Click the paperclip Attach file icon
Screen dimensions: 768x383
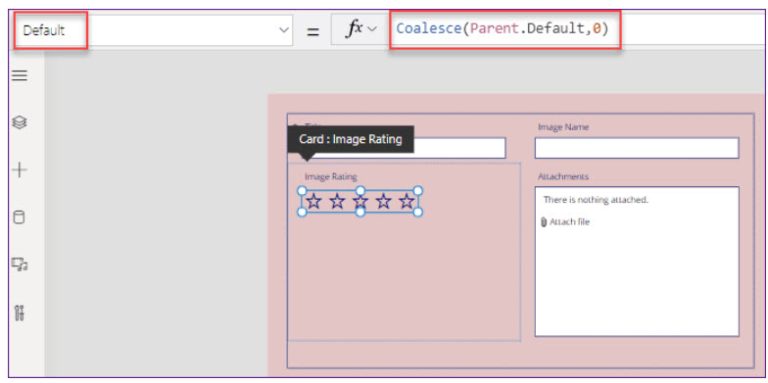[543, 222]
